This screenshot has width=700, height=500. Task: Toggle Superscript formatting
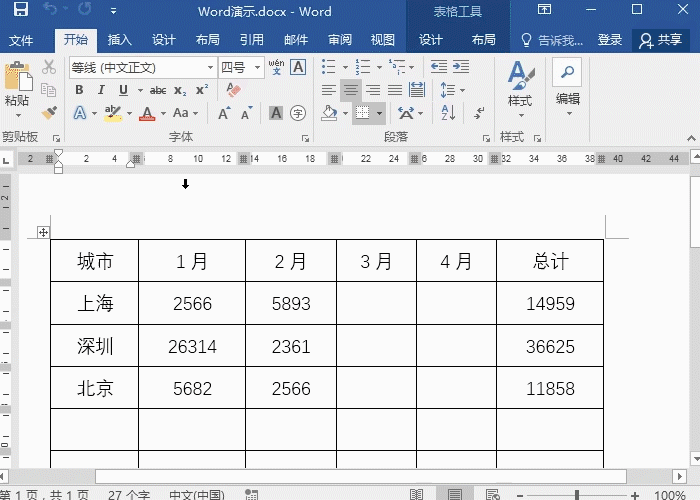click(x=202, y=90)
